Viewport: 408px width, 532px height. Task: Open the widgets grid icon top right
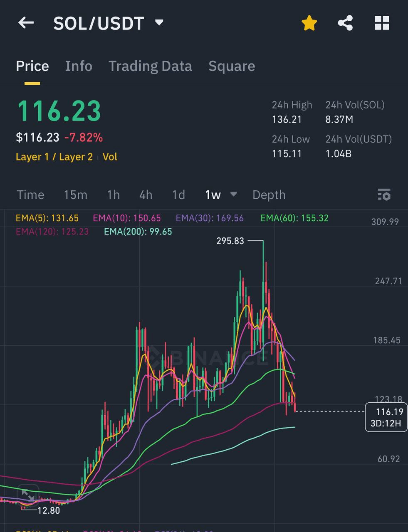pyautogui.click(x=381, y=23)
